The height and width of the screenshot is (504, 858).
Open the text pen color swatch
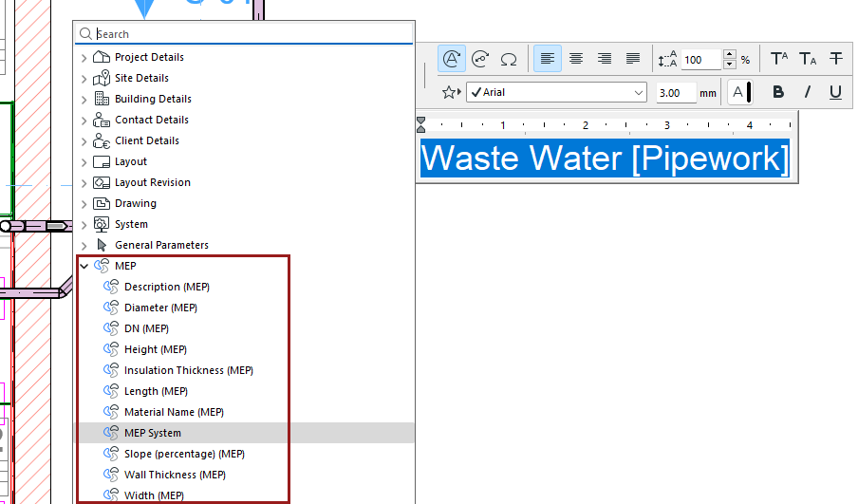741,92
